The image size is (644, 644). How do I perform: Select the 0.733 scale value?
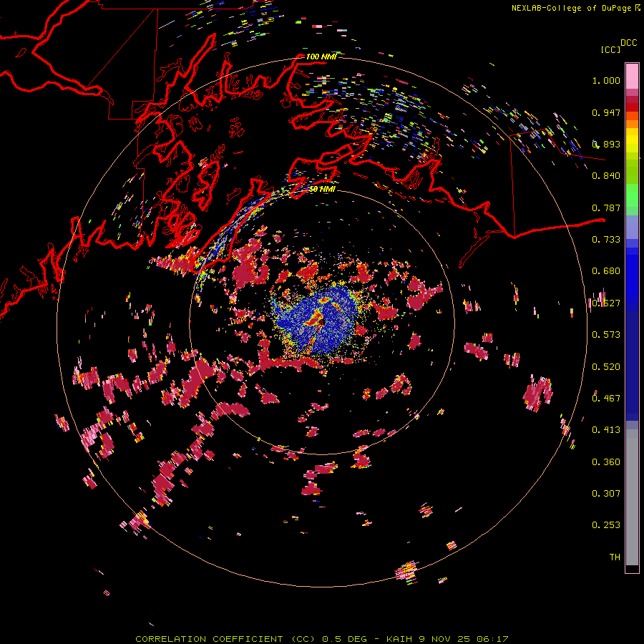click(x=606, y=240)
